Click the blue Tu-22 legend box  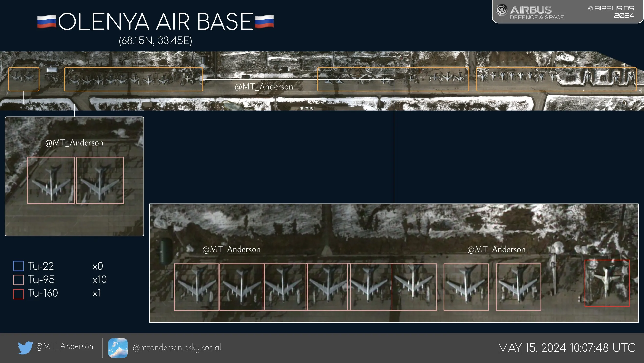point(19,266)
